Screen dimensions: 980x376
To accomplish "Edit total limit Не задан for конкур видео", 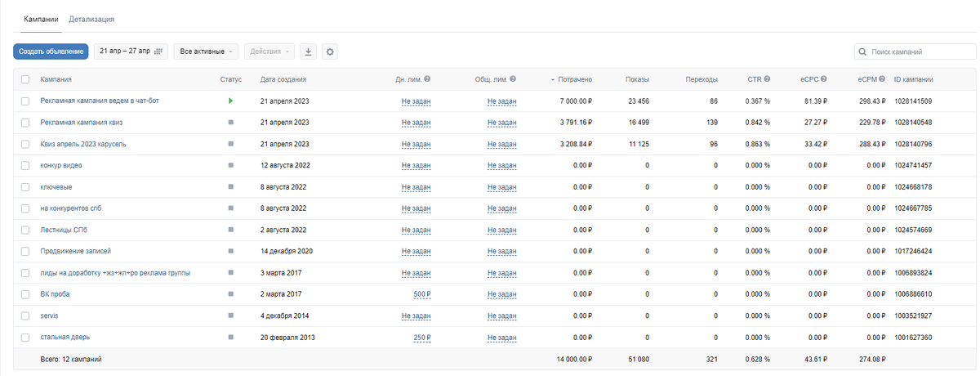I will [502, 165].
